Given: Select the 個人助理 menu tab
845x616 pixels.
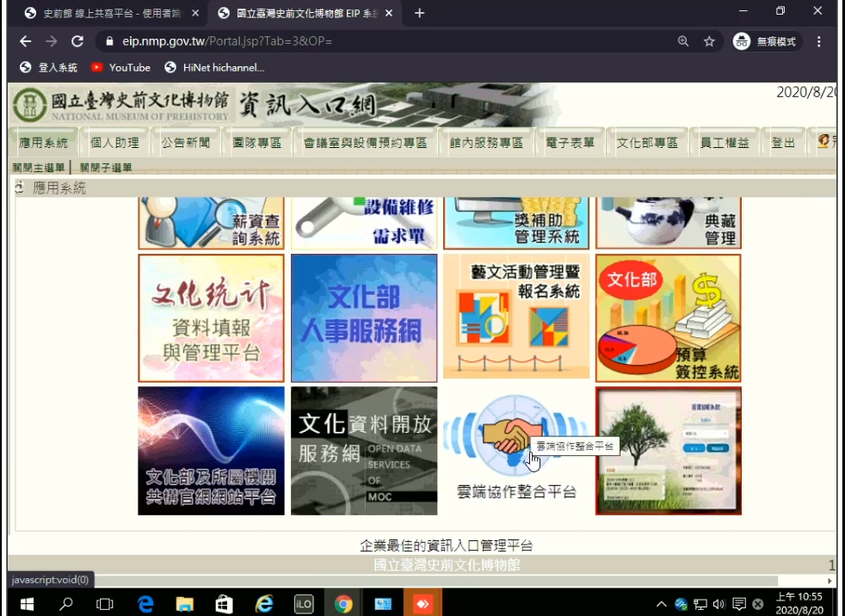Looking at the screenshot, I should [114, 143].
